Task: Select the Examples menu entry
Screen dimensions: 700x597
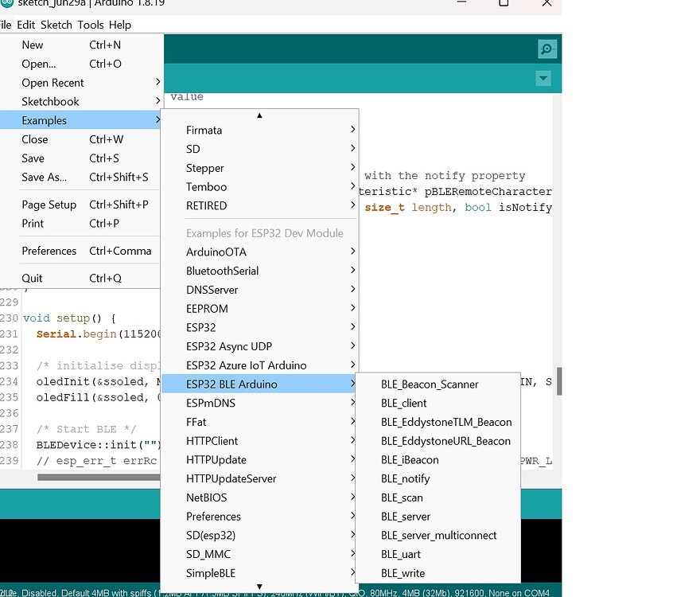Action: click(80, 120)
